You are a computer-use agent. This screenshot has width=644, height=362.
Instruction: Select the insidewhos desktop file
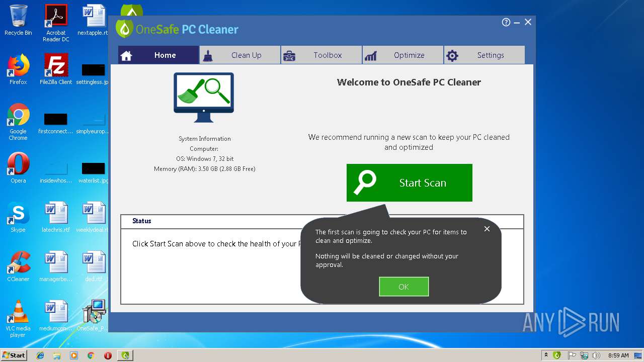56,173
